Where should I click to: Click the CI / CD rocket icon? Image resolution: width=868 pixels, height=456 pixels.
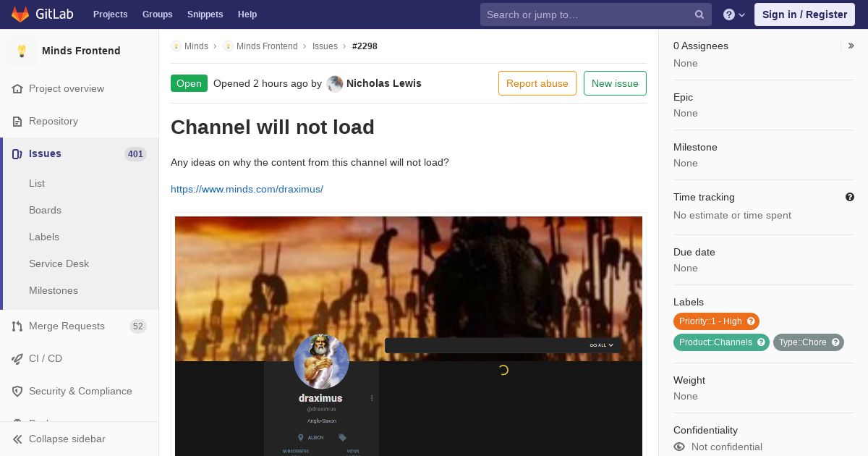point(17,358)
